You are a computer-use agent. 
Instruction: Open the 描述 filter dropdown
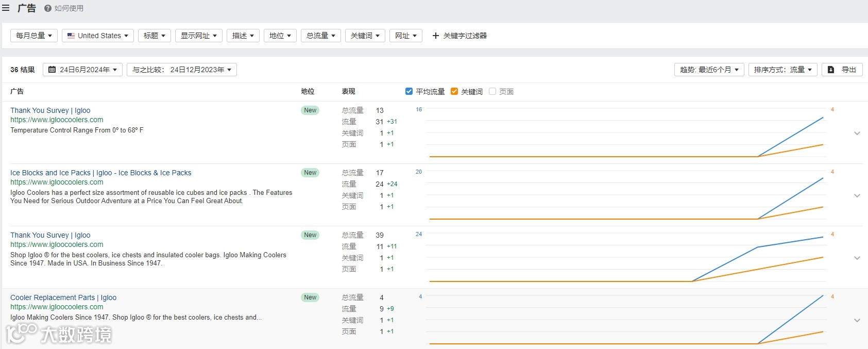pyautogui.click(x=243, y=36)
